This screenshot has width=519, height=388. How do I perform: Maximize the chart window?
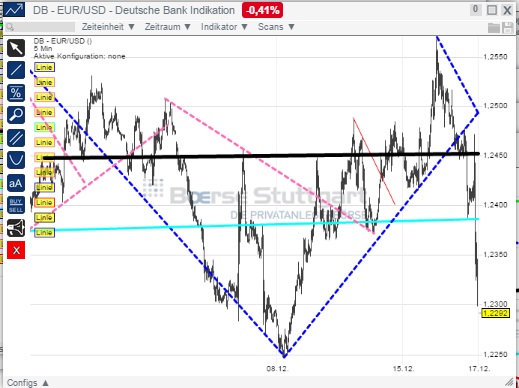click(x=492, y=10)
